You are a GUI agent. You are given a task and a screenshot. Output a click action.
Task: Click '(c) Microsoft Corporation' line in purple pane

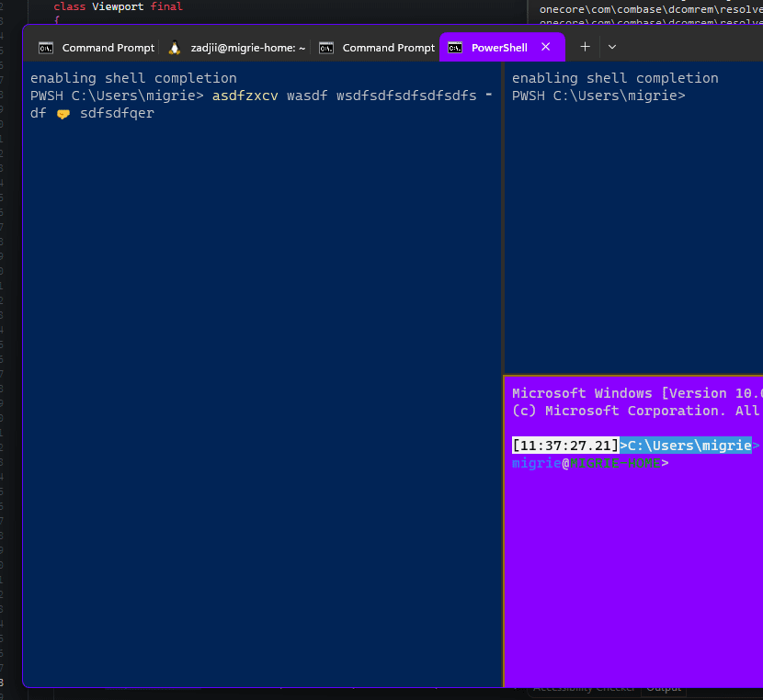tap(619, 411)
